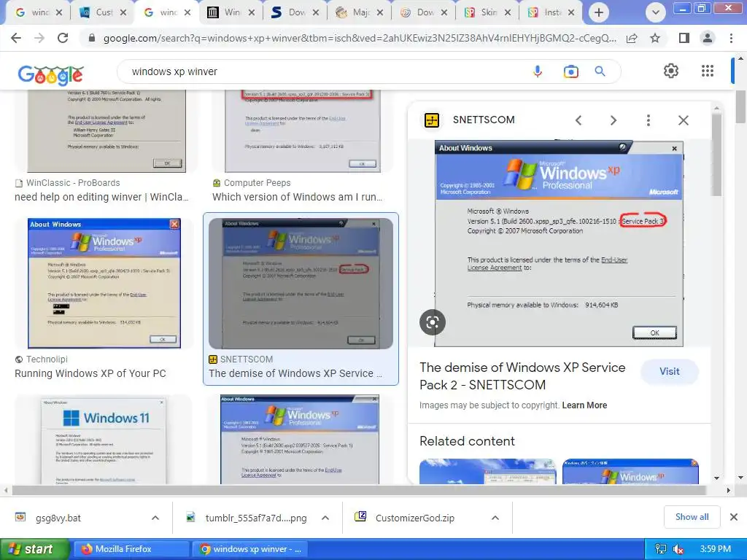Switch to the 'Win' museum icon tab

232,12
